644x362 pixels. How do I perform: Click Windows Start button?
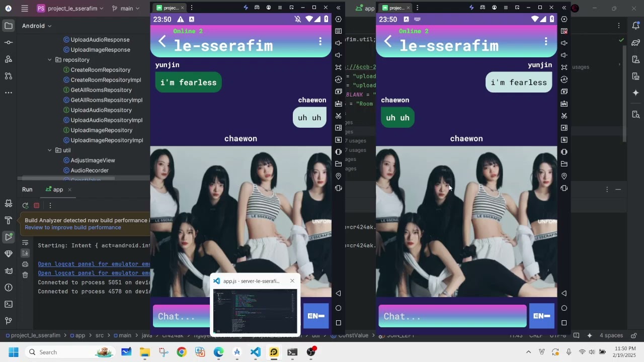(13, 352)
